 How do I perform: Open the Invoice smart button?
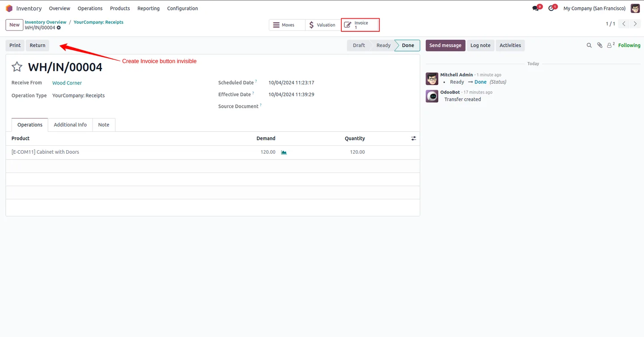click(x=360, y=25)
